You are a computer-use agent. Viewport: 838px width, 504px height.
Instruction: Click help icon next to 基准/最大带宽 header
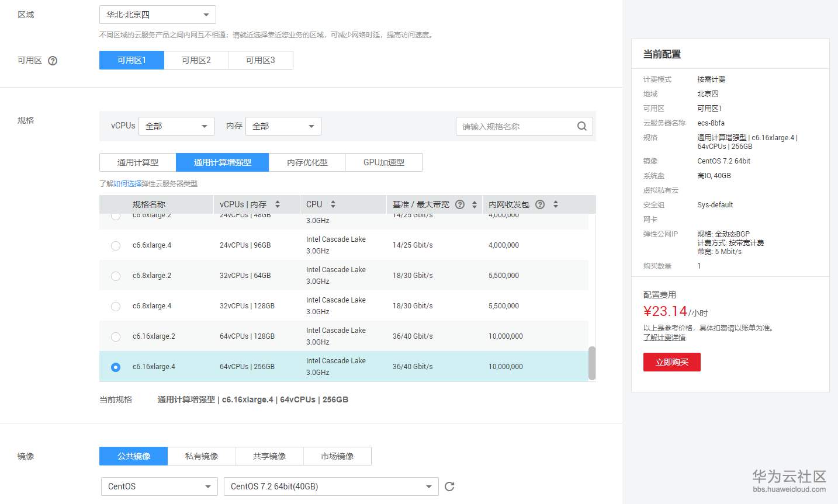coord(460,204)
